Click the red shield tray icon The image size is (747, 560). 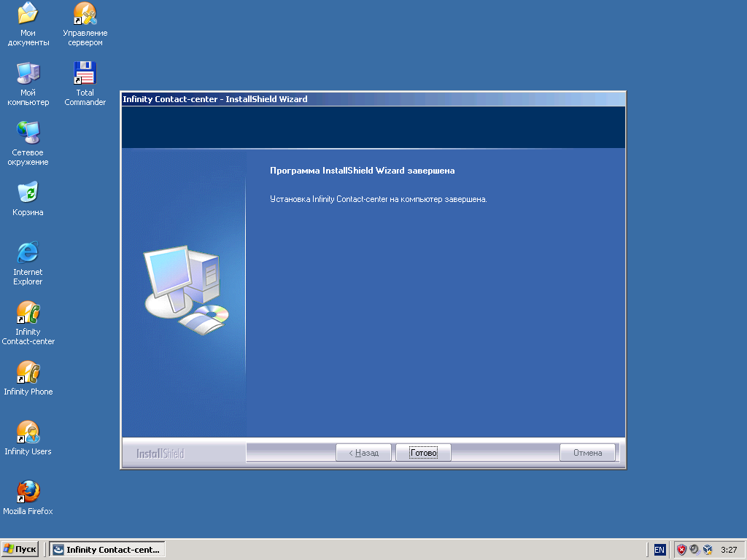682,550
